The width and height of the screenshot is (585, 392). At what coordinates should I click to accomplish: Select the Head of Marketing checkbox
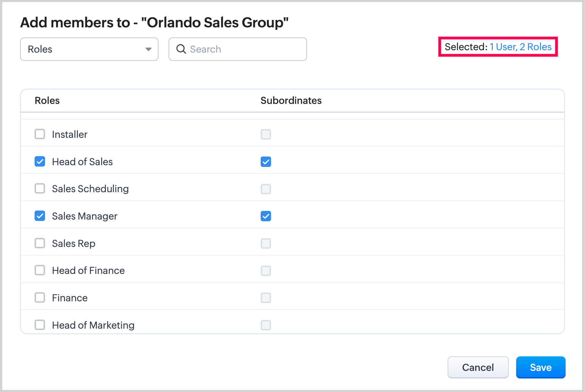(x=40, y=325)
